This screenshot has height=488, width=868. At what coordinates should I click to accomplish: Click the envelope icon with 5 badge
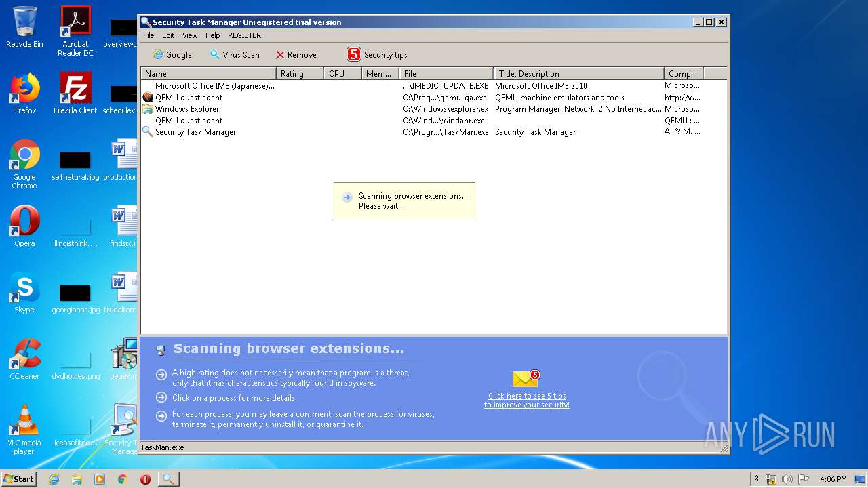pos(526,379)
